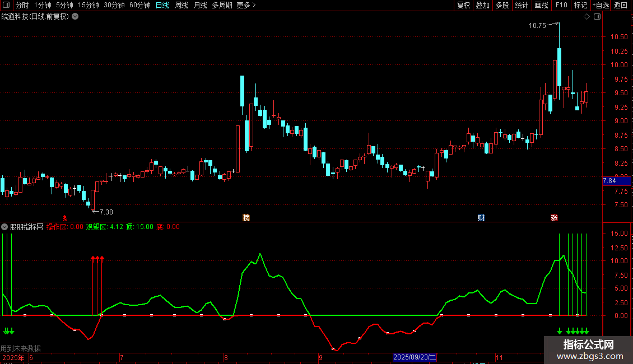The height and width of the screenshot is (364, 633).
Task: Click the 返回 back button
Action: tap(621, 5)
